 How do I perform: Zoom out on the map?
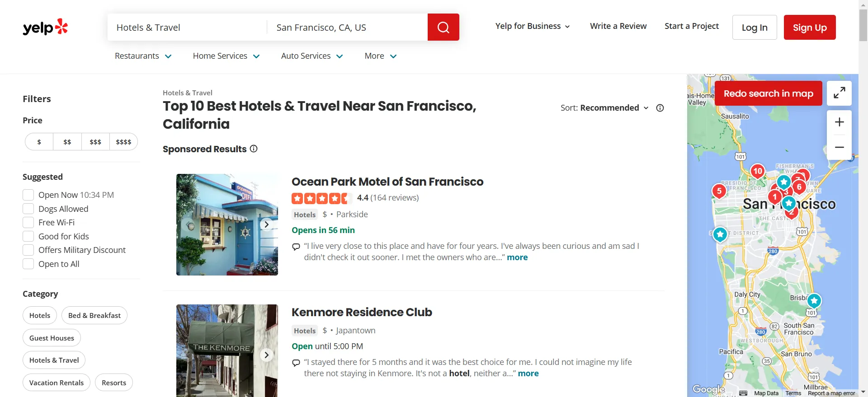(839, 147)
